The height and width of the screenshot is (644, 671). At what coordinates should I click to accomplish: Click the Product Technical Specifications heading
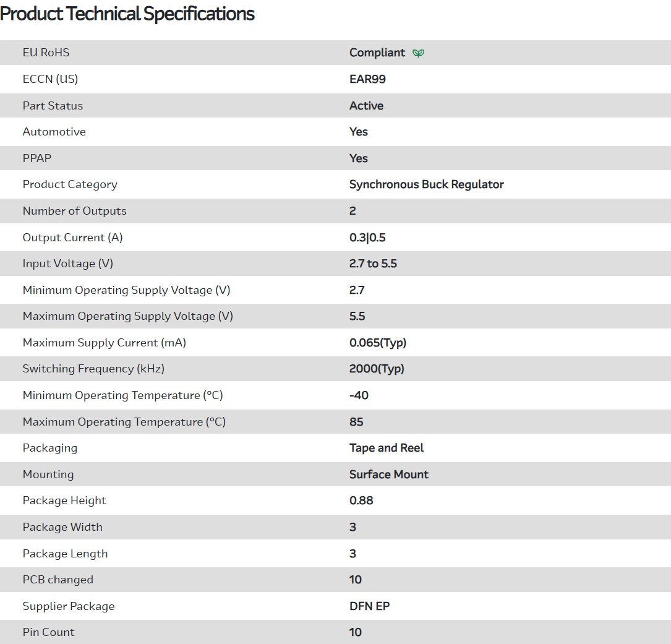[x=127, y=14]
